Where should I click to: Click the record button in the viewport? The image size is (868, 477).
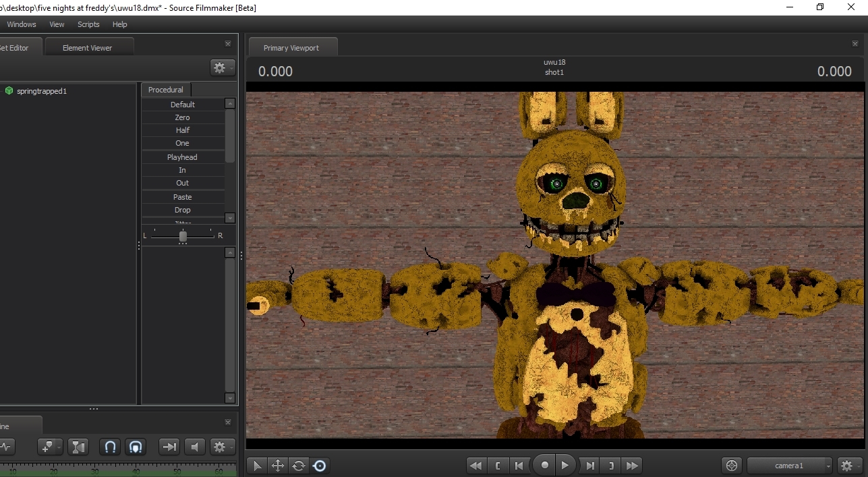[x=544, y=466]
